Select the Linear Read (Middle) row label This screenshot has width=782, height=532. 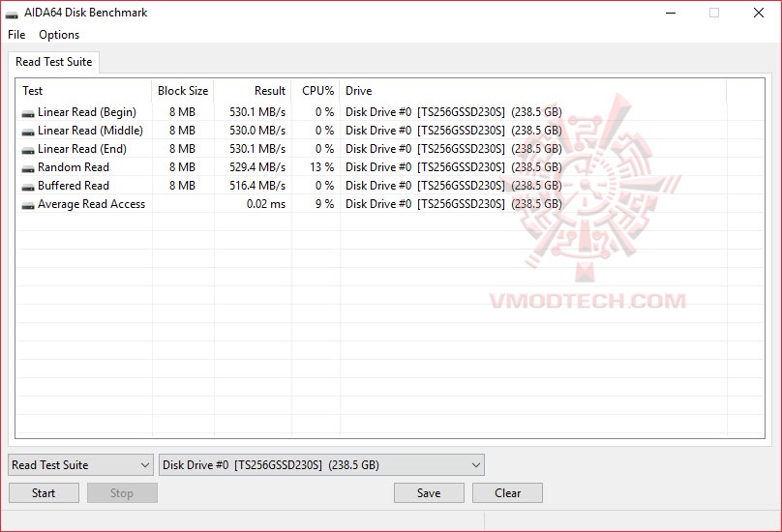point(90,131)
